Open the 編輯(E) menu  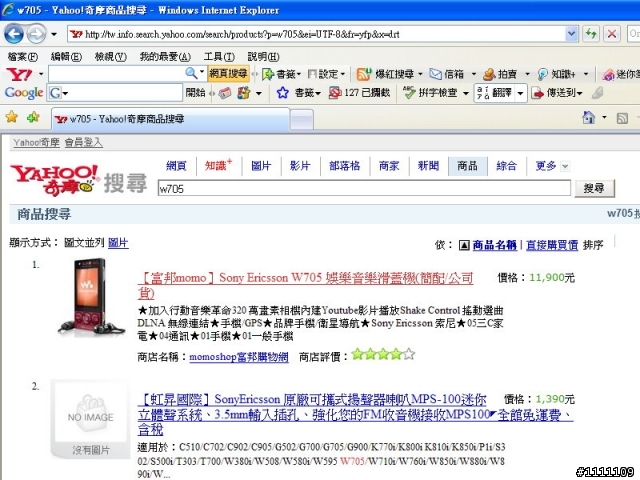pyautogui.click(x=66, y=57)
